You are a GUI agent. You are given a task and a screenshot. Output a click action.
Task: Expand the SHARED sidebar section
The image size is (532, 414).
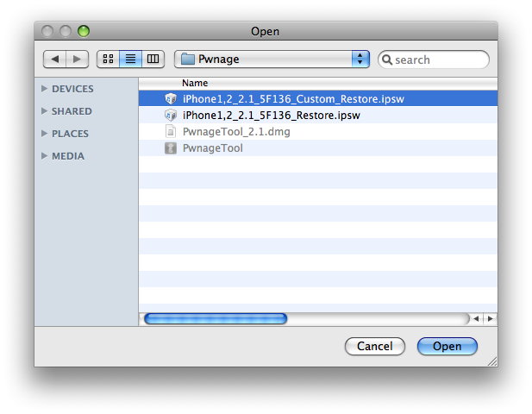point(44,111)
